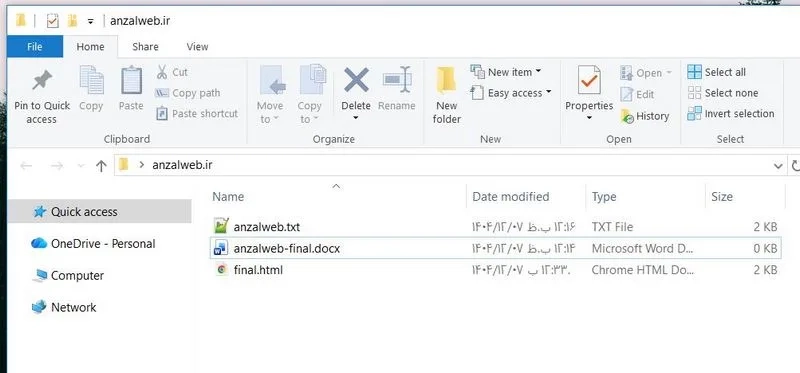Expand the address path chevron before anzalweb.ir

(x=141, y=165)
